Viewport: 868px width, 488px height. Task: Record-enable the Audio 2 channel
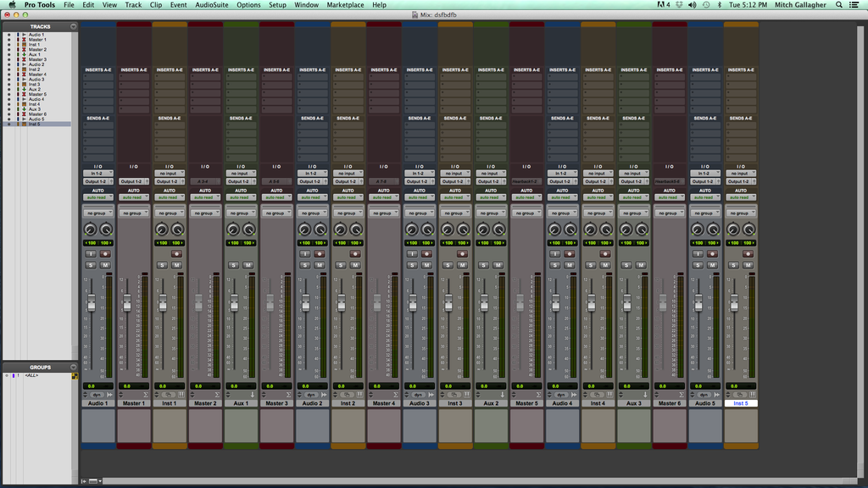[319, 252]
